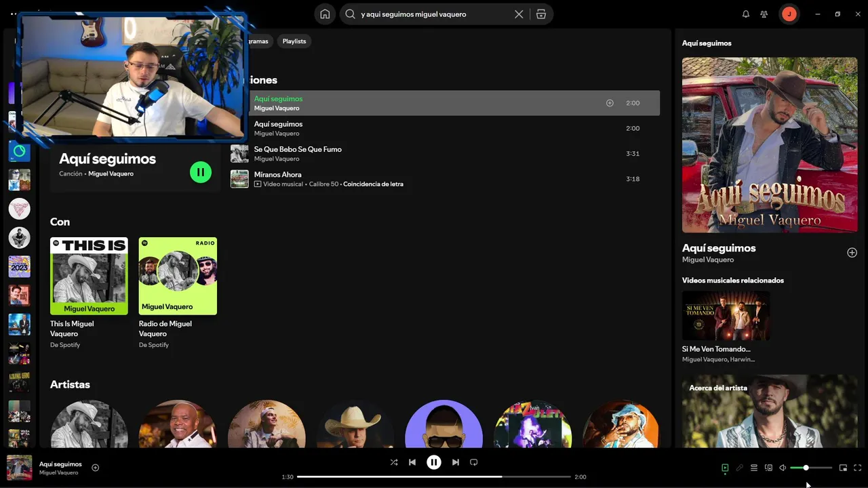Open the Browse icon next to search
Viewport: 868px width, 488px height.
pyautogui.click(x=541, y=14)
